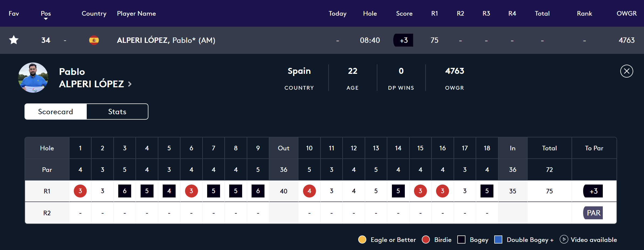The width and height of the screenshot is (644, 250).
Task: Click the Spain flag icon
Action: [94, 40]
